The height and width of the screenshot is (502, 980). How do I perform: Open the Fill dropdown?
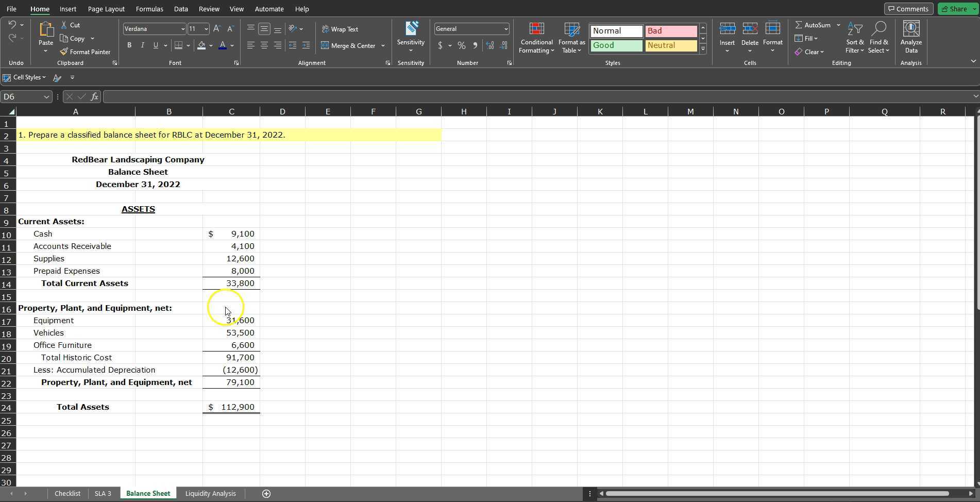click(806, 38)
